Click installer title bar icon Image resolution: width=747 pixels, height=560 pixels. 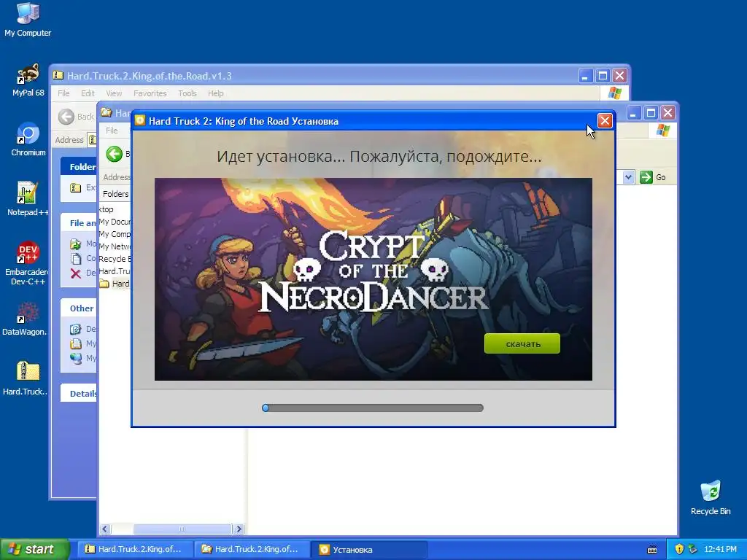point(139,120)
